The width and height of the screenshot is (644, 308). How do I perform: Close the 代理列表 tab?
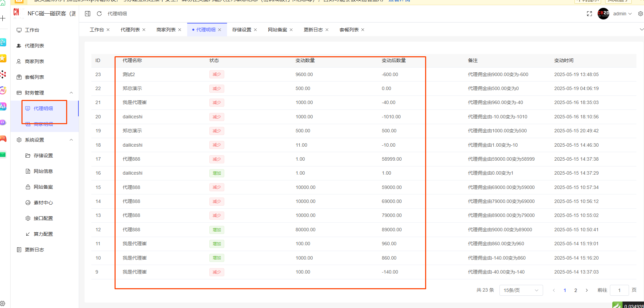tap(144, 30)
